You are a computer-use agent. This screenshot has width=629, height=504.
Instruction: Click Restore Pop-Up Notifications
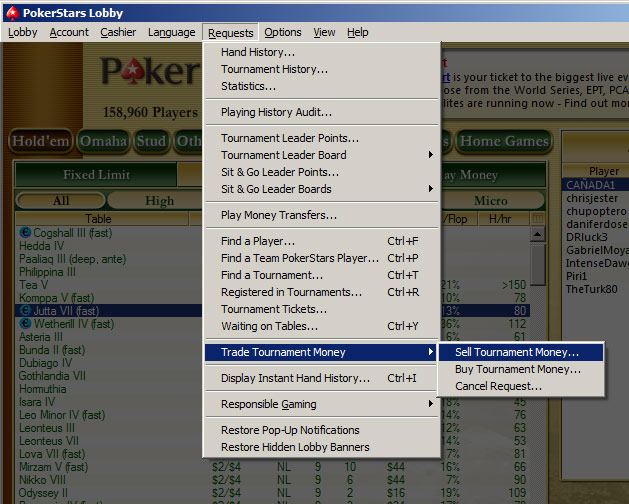click(321, 430)
